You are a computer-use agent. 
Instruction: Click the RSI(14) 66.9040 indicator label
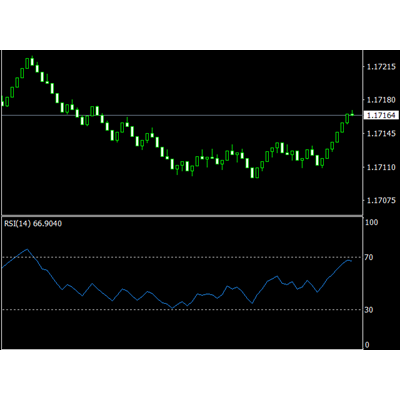[x=33, y=223]
